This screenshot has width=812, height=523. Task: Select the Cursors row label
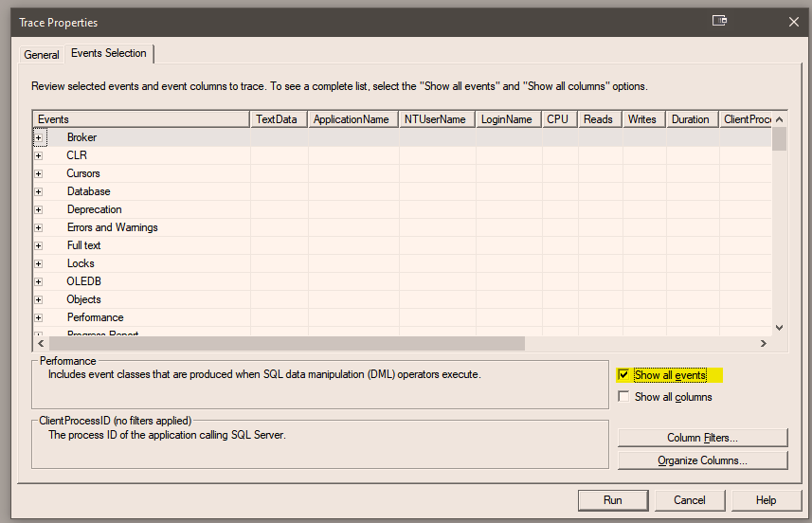82,173
